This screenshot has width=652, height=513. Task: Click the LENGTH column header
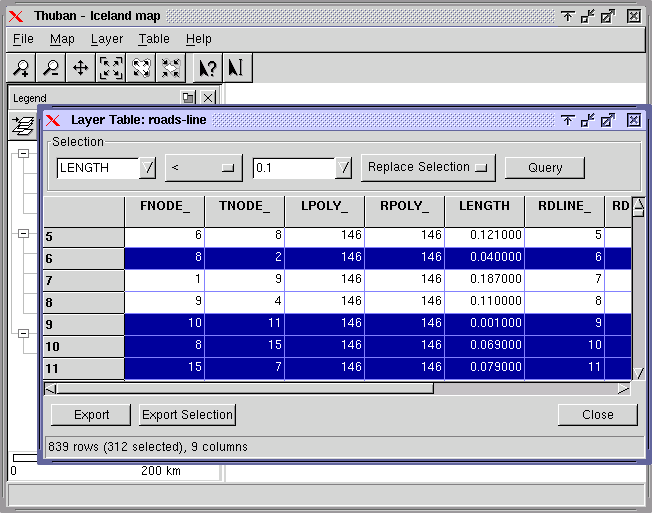pos(484,212)
